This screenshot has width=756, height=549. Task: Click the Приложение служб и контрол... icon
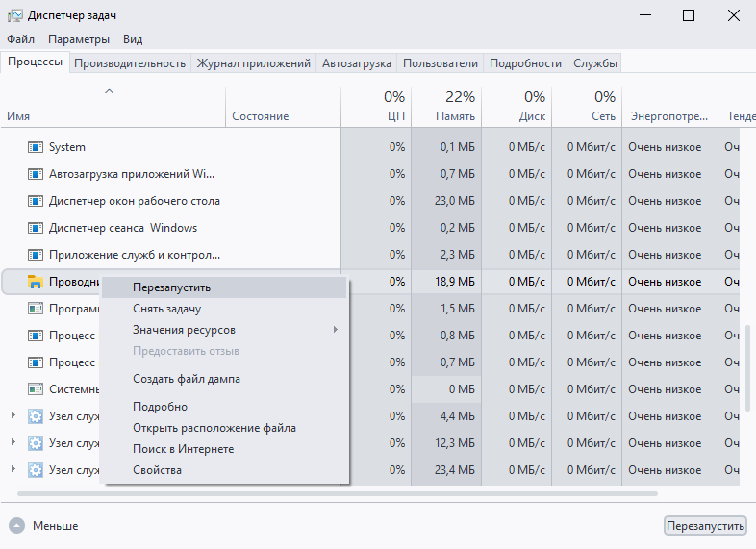[36, 255]
